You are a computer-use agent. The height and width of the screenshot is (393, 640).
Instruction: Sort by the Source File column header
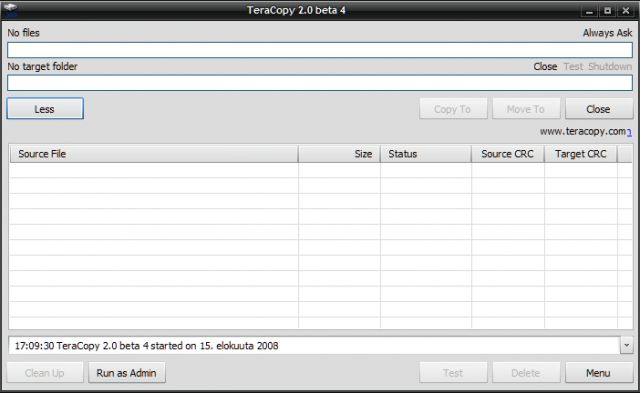click(154, 154)
